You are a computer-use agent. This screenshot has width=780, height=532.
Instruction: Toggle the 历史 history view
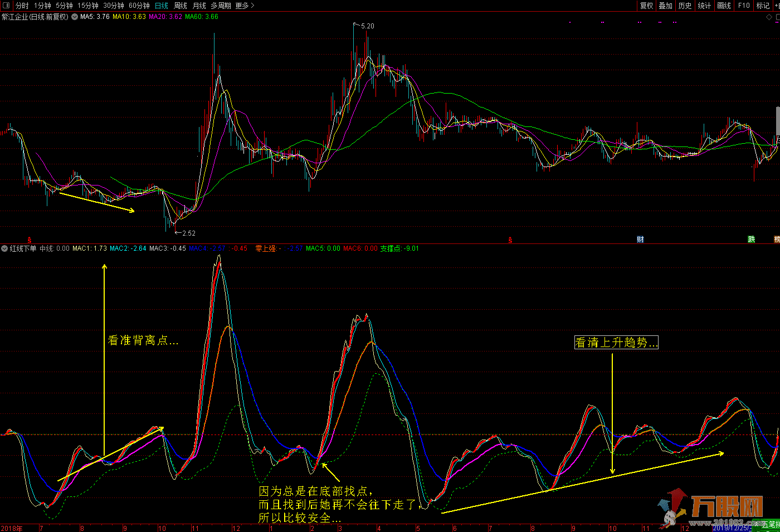[685, 6]
